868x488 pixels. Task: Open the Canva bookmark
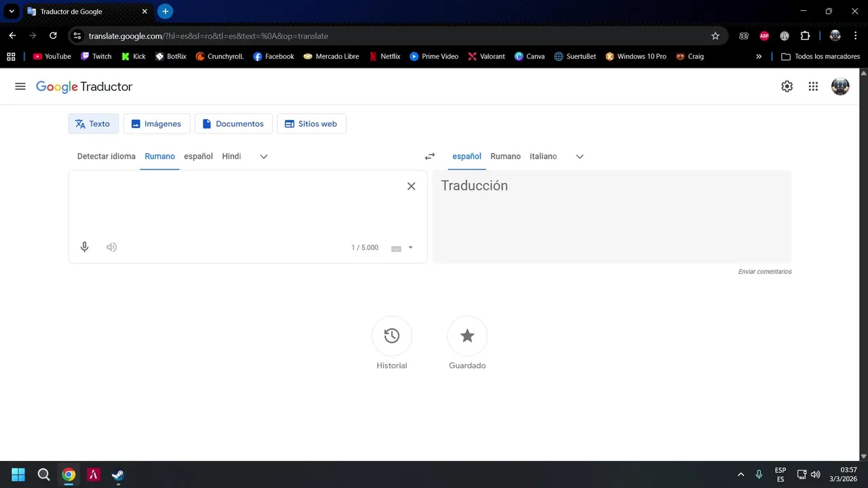(x=530, y=56)
